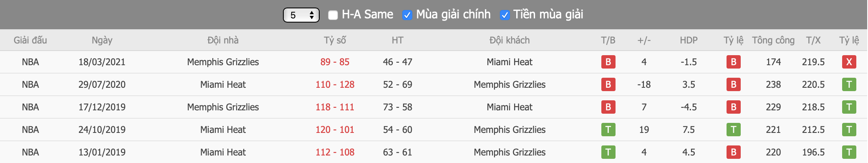Viewport: 868px width, 163px height.
Task: Click the Đội khách column header
Action: [510, 41]
